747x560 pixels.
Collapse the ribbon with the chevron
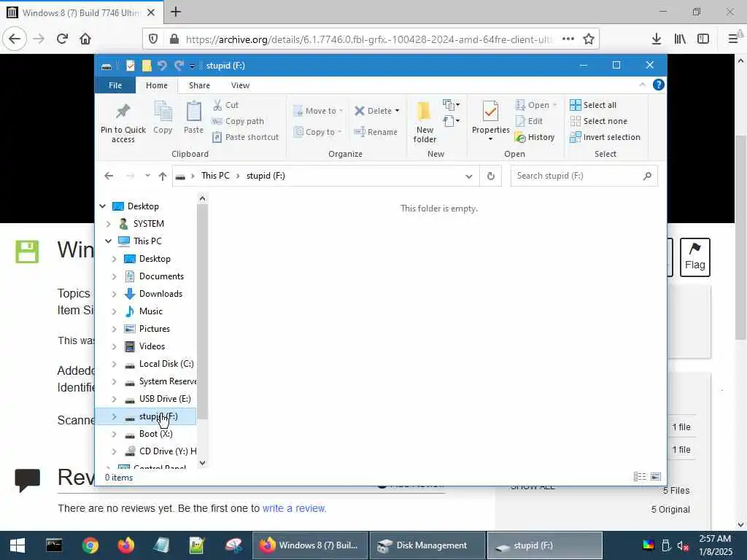(x=642, y=85)
